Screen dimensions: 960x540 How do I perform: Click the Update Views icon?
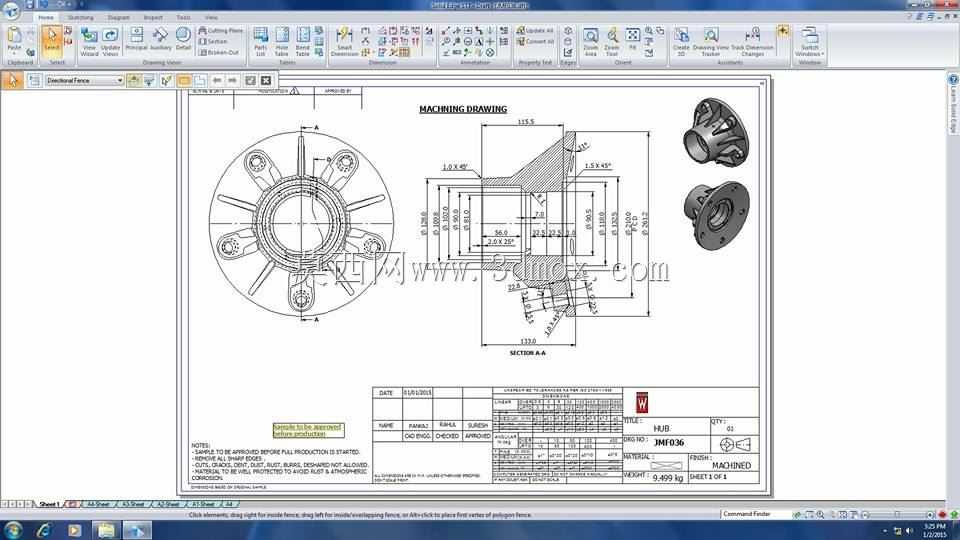pyautogui.click(x=110, y=42)
